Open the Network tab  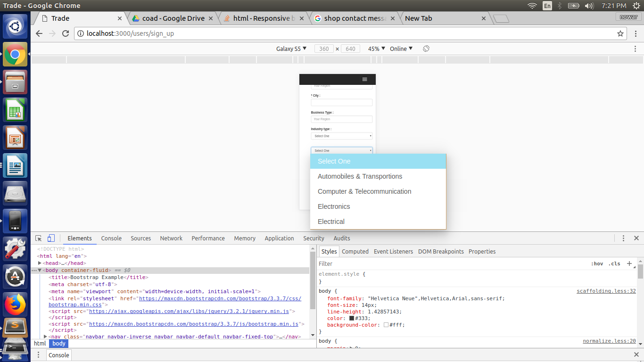click(x=171, y=239)
